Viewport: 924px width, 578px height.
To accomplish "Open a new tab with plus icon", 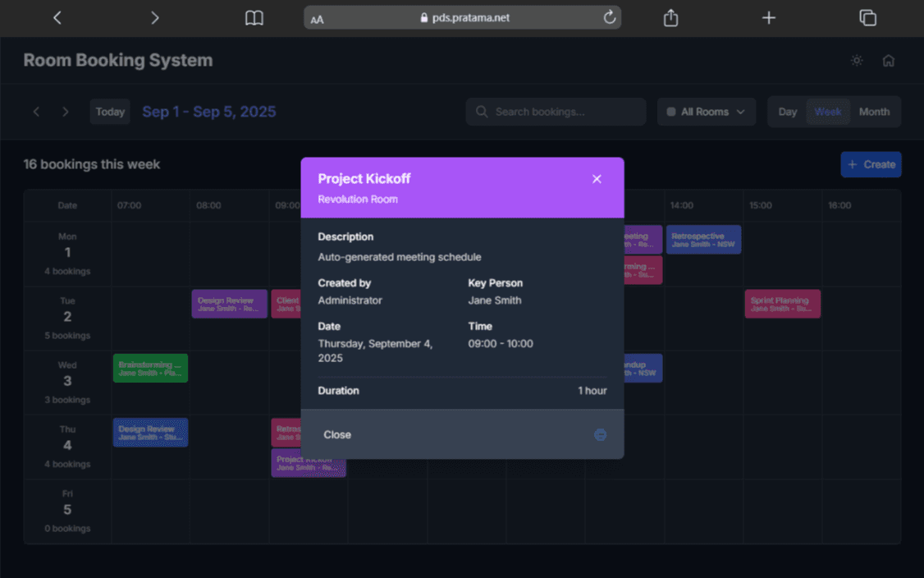I will (x=768, y=18).
